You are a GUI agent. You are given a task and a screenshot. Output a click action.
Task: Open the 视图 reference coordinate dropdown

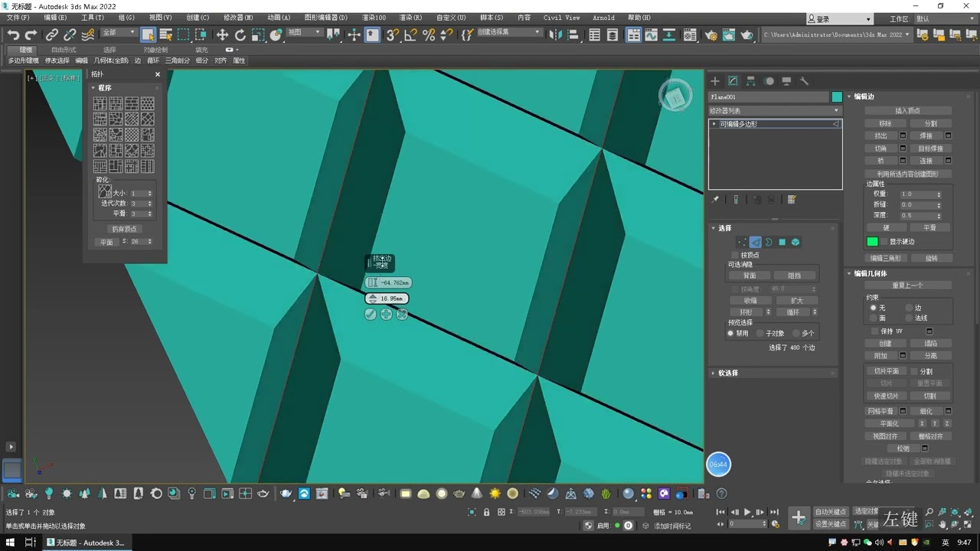tap(305, 33)
